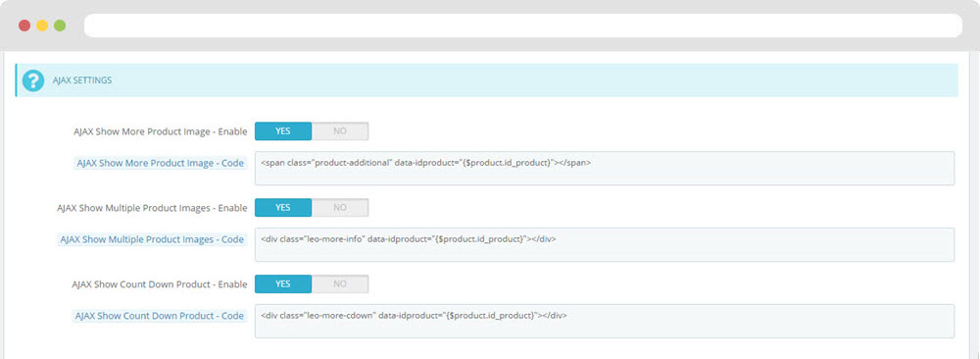Screen dimensions: 980x359
Task: Click AJAX Show Count Down Product - Code label
Action: [x=160, y=316]
